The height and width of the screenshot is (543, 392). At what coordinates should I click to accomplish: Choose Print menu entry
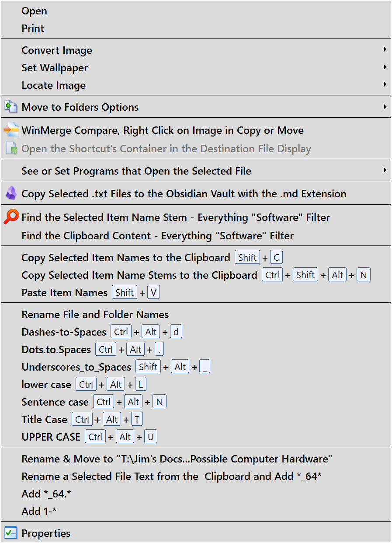33,28
